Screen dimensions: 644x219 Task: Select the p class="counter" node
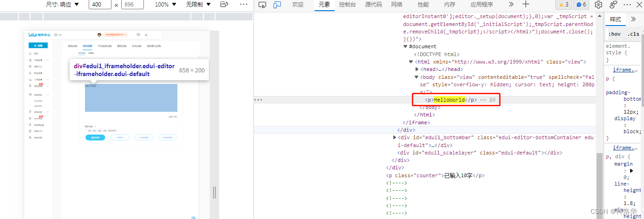(436, 175)
